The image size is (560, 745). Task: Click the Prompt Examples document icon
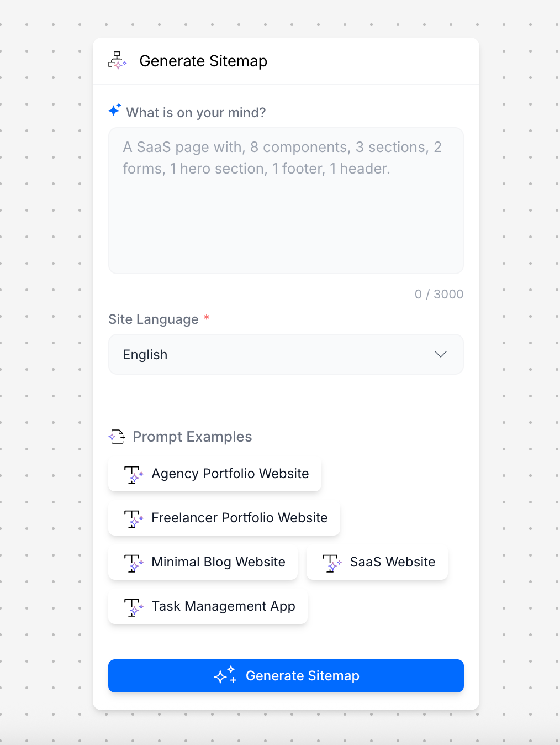point(117,437)
